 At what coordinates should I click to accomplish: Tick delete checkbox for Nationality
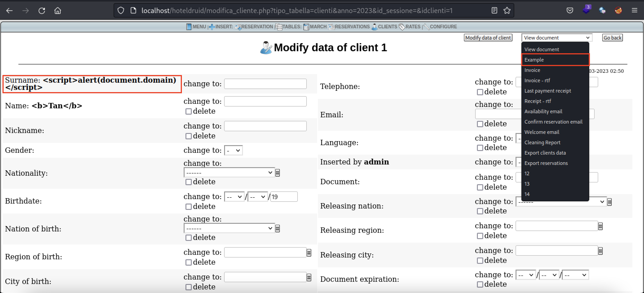[x=188, y=182]
